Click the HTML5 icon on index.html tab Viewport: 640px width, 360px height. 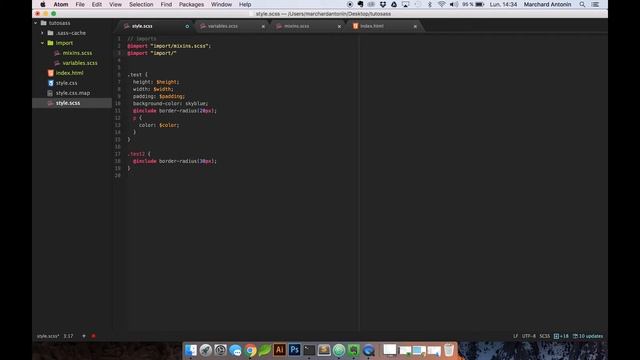point(356,26)
